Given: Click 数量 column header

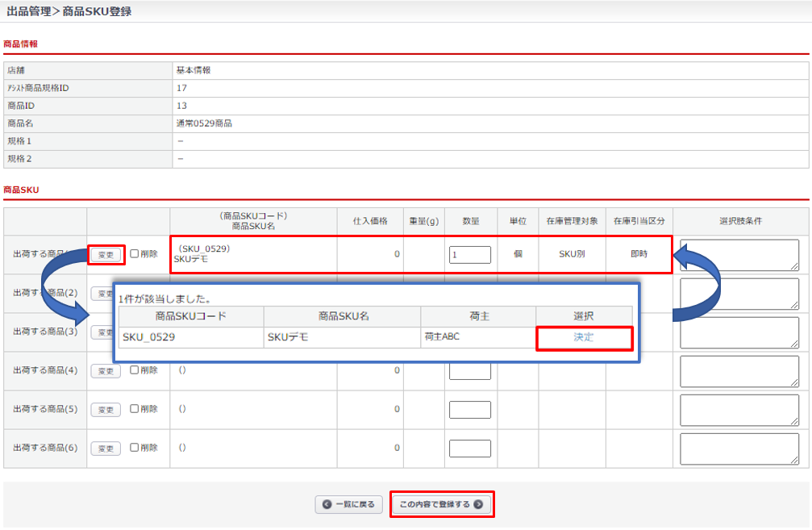Looking at the screenshot, I should 471,221.
